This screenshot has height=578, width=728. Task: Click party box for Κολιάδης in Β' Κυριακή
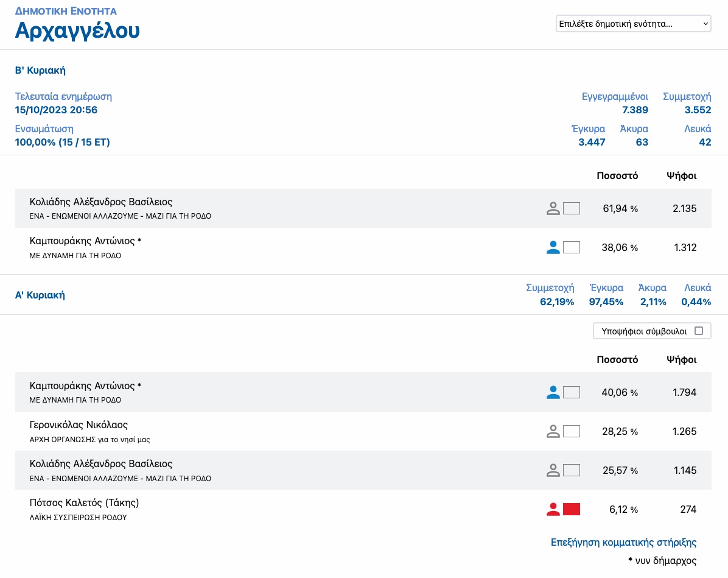click(572, 209)
